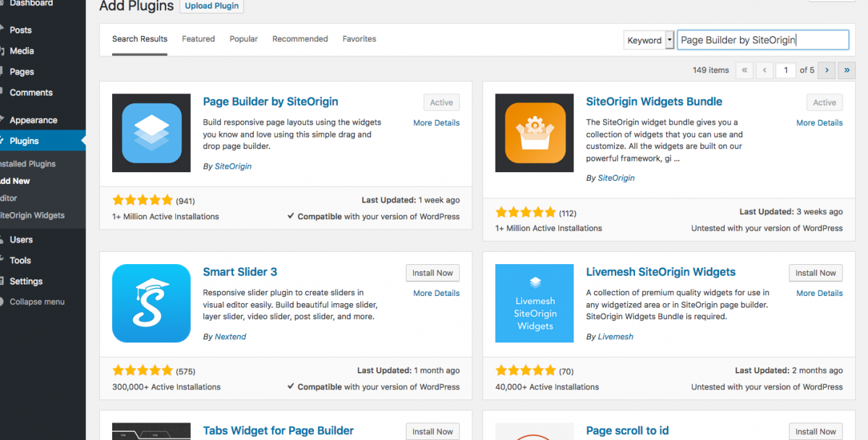Open the Plugins sidebar menu
This screenshot has height=440, width=868.
pos(25,141)
